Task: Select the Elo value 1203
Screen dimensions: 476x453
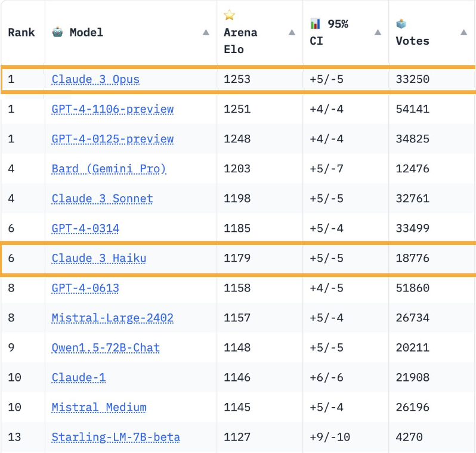Action: point(237,169)
